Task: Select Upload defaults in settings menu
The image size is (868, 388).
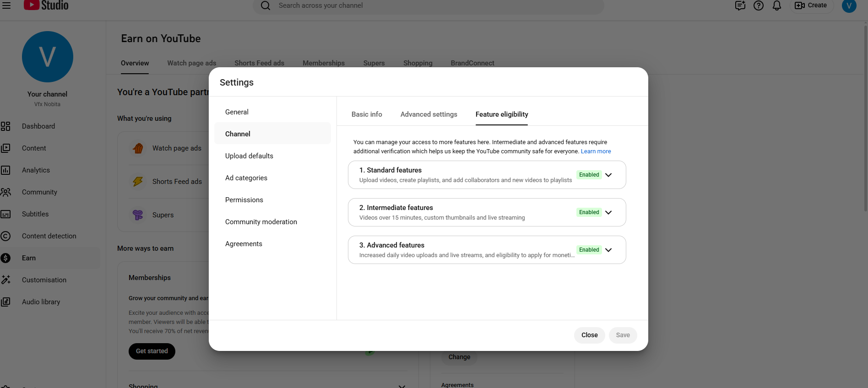Action: [249, 156]
